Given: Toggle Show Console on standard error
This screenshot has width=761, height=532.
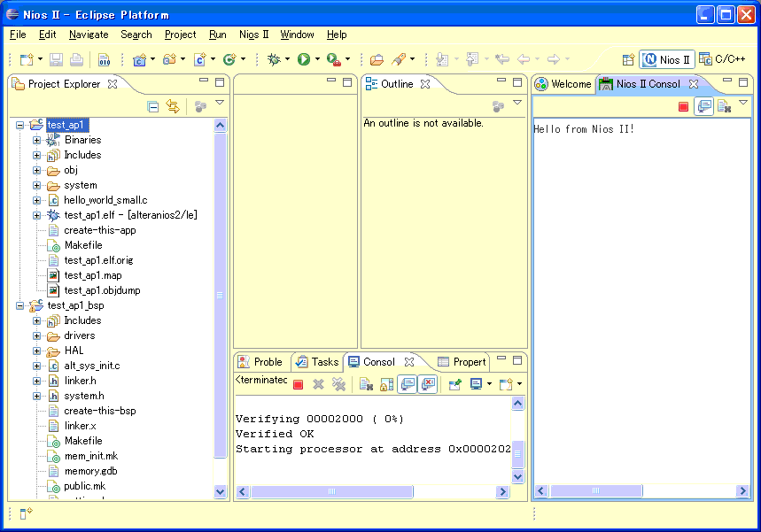Looking at the screenshot, I should click(428, 384).
